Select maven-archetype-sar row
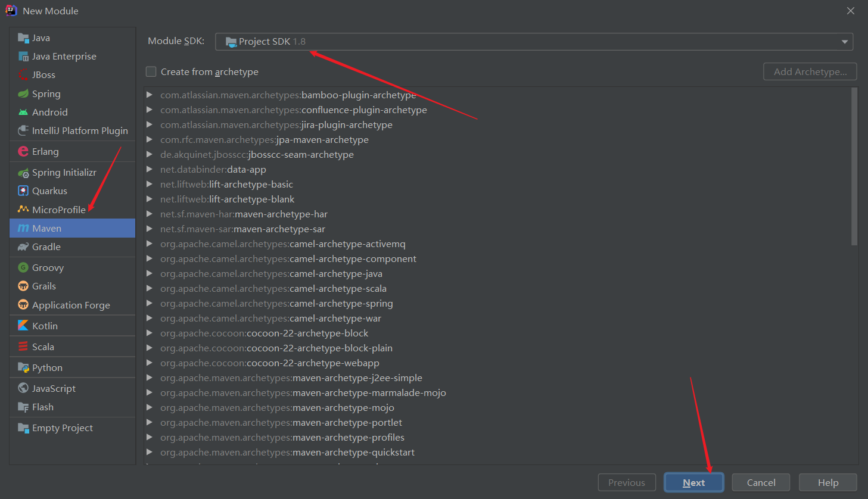868x499 pixels. [x=498, y=229]
